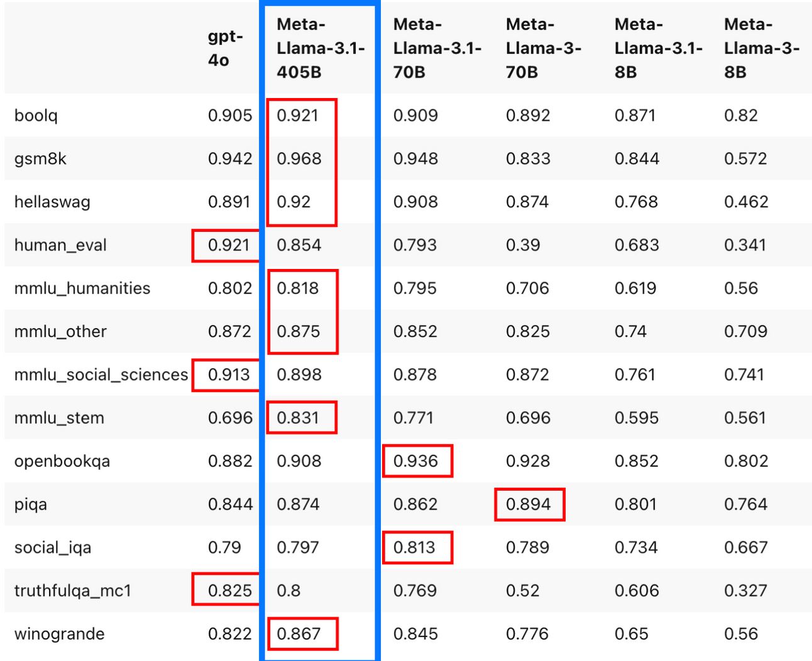812x661 pixels.
Task: Click the boolq row label
Action: pyautogui.click(x=36, y=116)
